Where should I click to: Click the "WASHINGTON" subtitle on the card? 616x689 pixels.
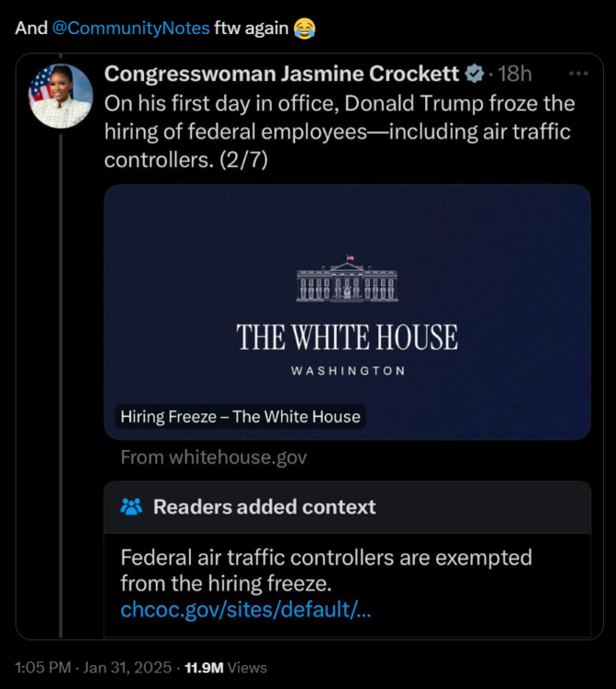click(x=347, y=371)
